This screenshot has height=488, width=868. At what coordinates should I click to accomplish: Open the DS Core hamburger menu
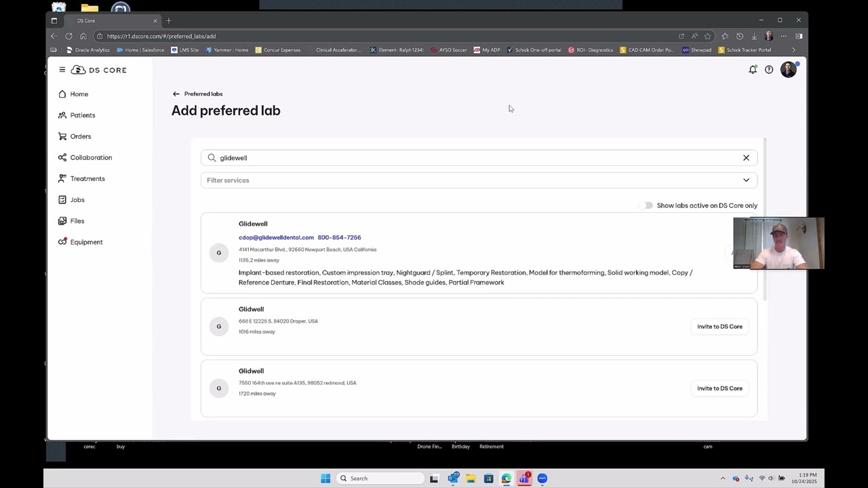tap(62, 70)
